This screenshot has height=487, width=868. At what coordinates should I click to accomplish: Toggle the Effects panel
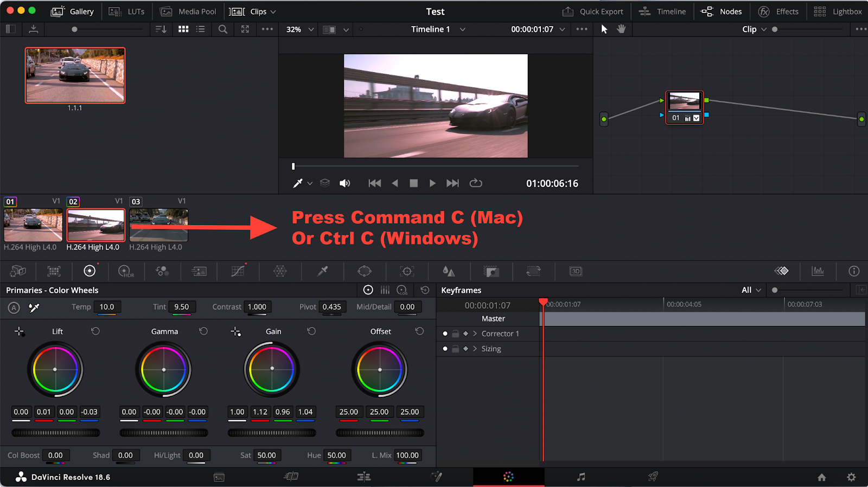778,11
